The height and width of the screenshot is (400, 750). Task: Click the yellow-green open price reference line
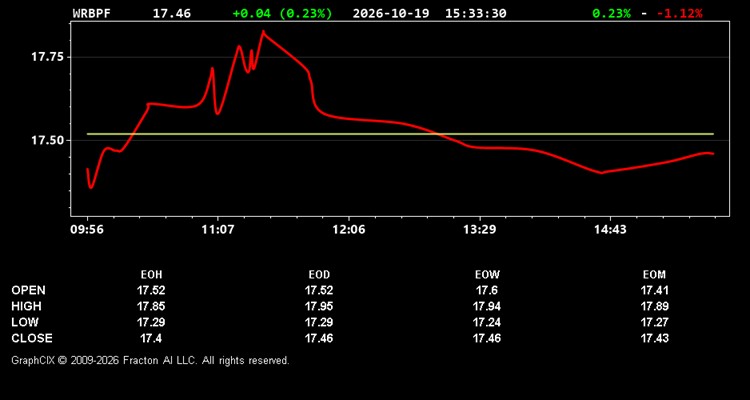click(400, 134)
